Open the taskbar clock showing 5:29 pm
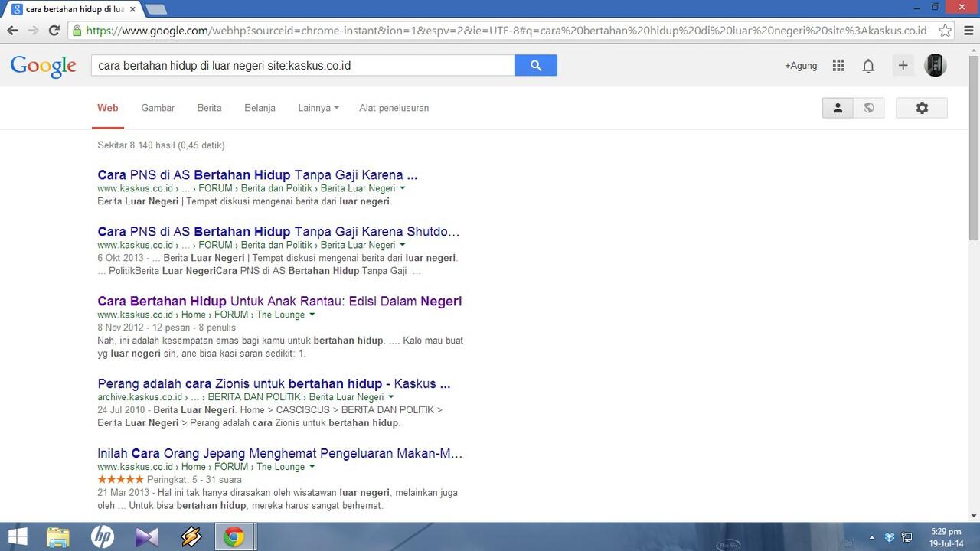Image resolution: width=980 pixels, height=551 pixels. [x=946, y=537]
